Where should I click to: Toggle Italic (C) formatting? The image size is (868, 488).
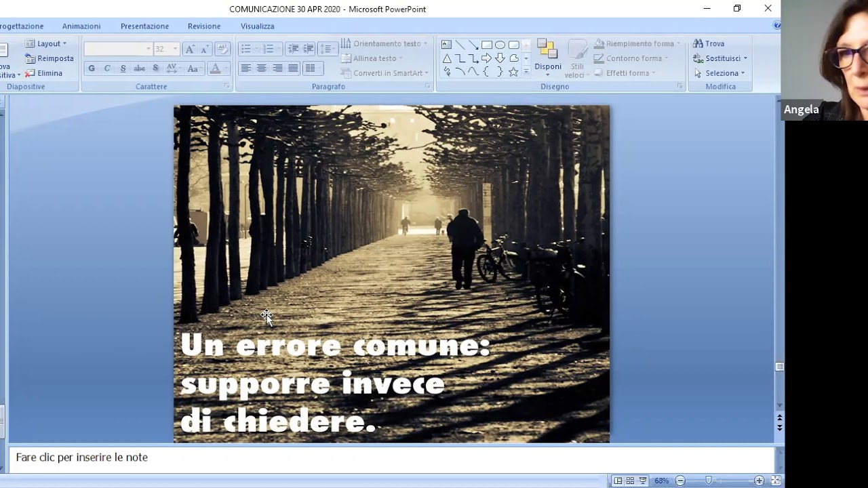107,68
